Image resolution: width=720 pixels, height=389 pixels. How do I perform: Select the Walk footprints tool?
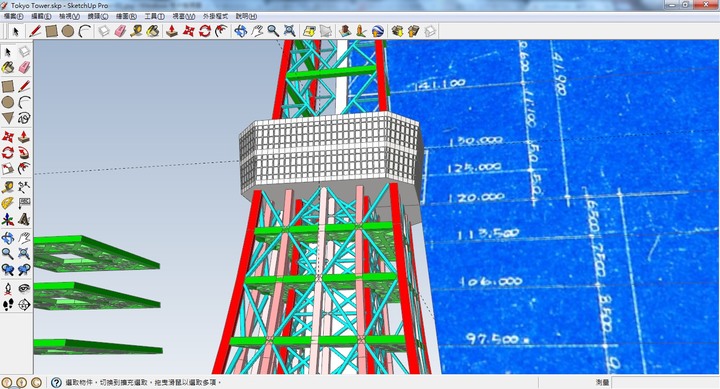tap(8, 304)
